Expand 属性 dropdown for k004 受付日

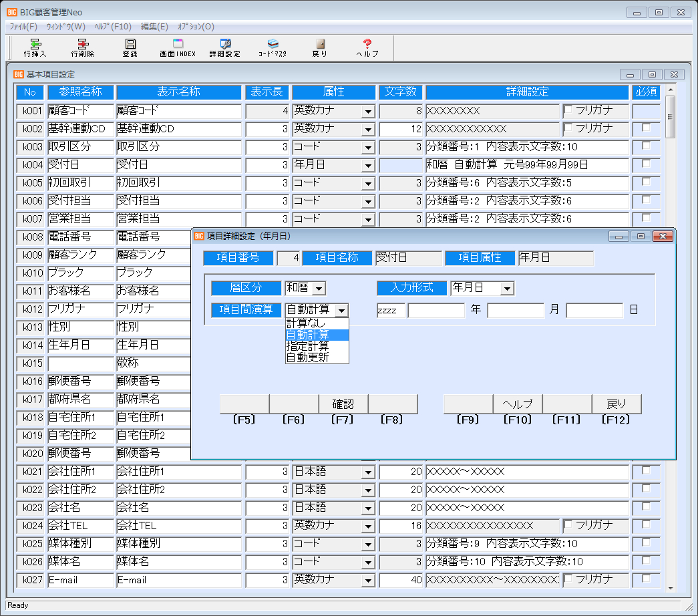(368, 166)
